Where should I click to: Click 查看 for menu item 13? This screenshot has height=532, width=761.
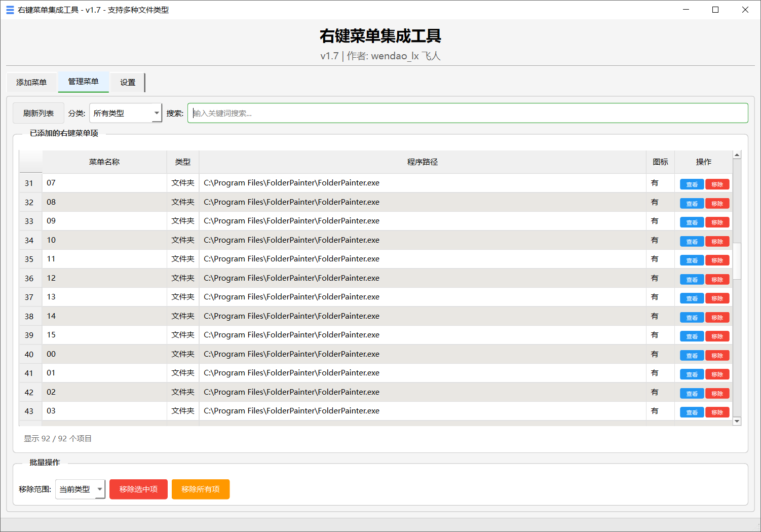[692, 298]
